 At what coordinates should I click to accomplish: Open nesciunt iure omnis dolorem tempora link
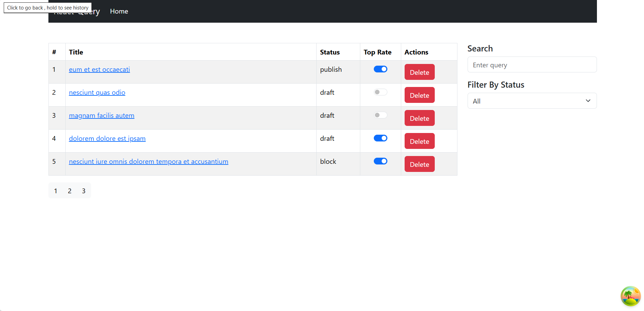pos(148,162)
